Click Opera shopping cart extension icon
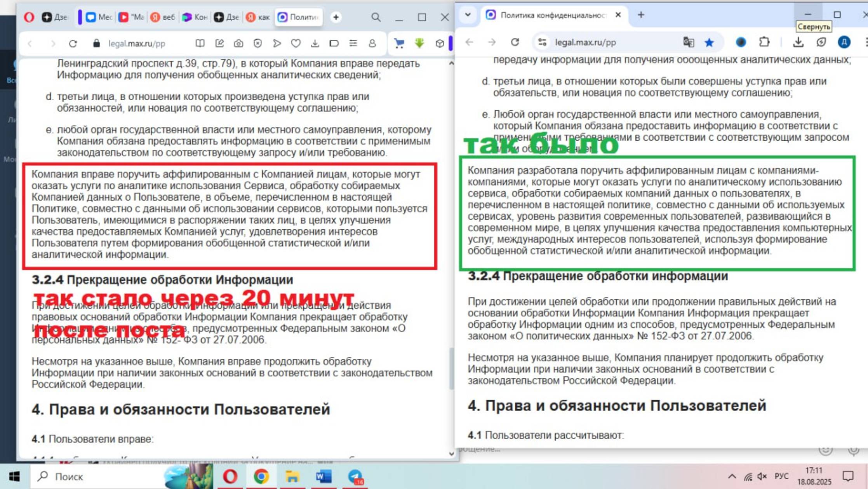This screenshot has height=489, width=868. (x=399, y=44)
